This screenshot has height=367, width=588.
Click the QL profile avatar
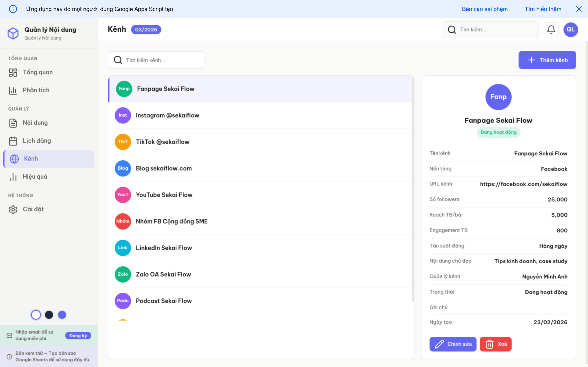571,29
